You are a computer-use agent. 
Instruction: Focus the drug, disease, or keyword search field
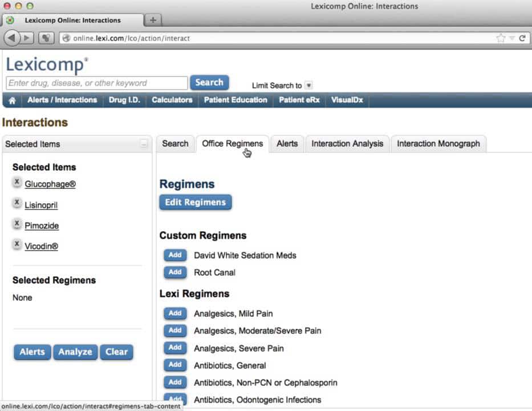pyautogui.click(x=97, y=83)
